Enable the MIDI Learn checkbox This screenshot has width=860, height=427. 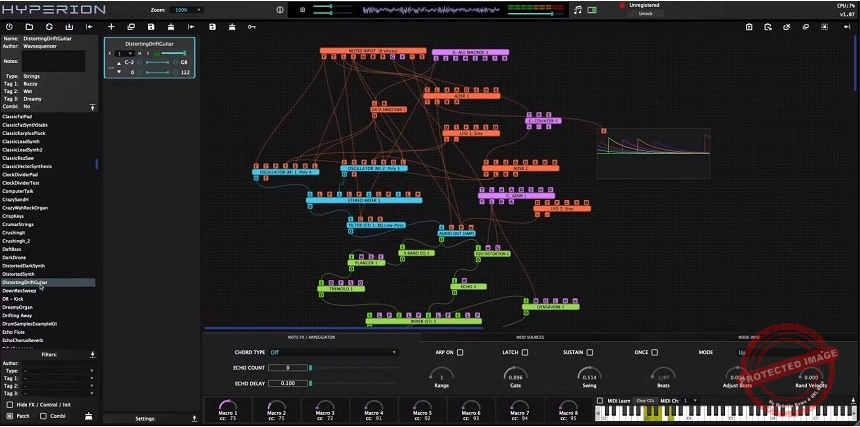tap(600, 401)
